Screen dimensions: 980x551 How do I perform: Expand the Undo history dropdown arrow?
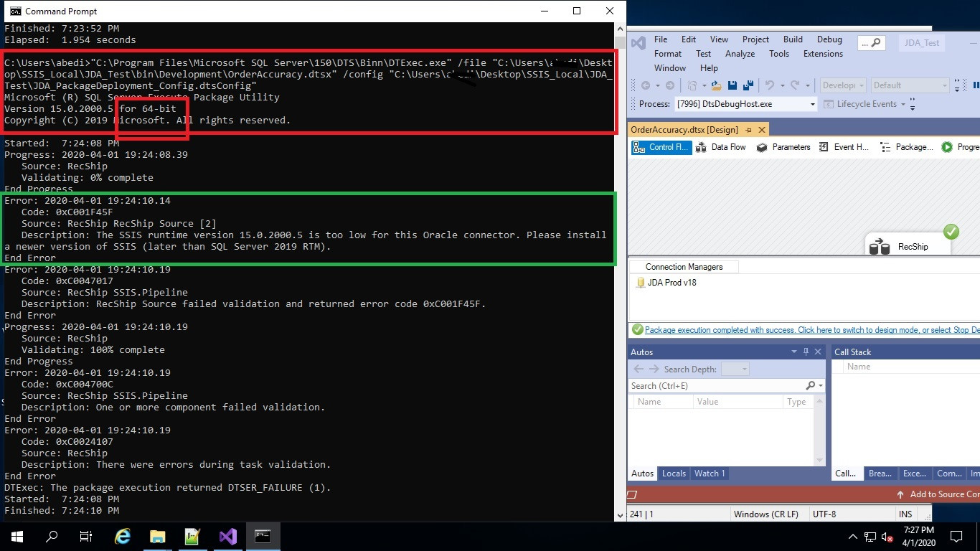pos(781,85)
